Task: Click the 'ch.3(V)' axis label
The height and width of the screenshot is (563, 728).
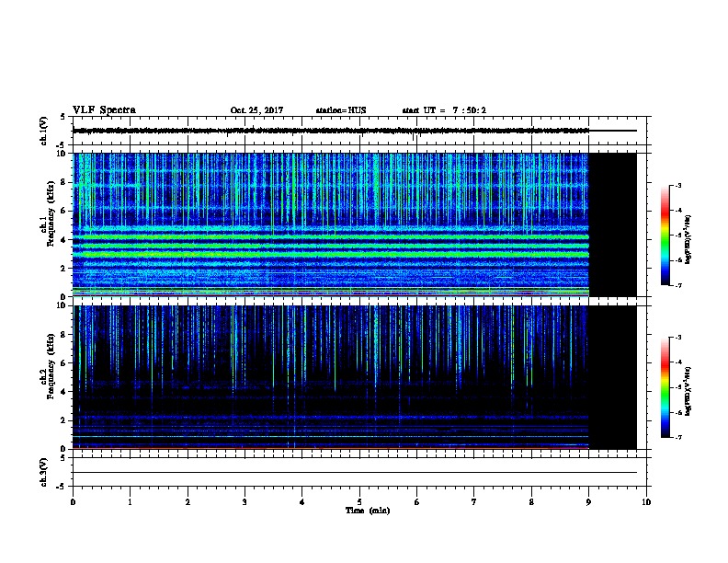Action: point(43,472)
